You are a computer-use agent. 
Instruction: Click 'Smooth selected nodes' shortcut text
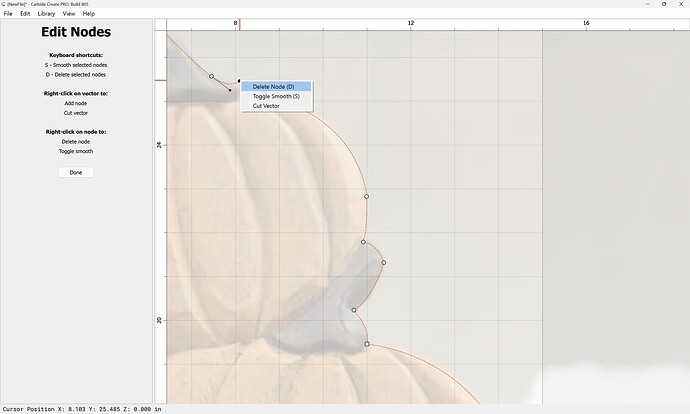(x=76, y=65)
